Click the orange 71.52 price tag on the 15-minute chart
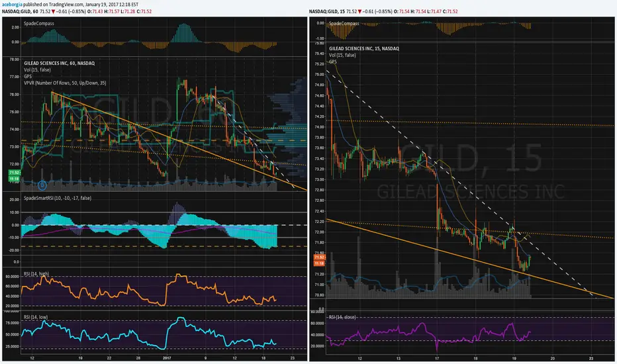This screenshot has height=364, width=617. (319, 257)
